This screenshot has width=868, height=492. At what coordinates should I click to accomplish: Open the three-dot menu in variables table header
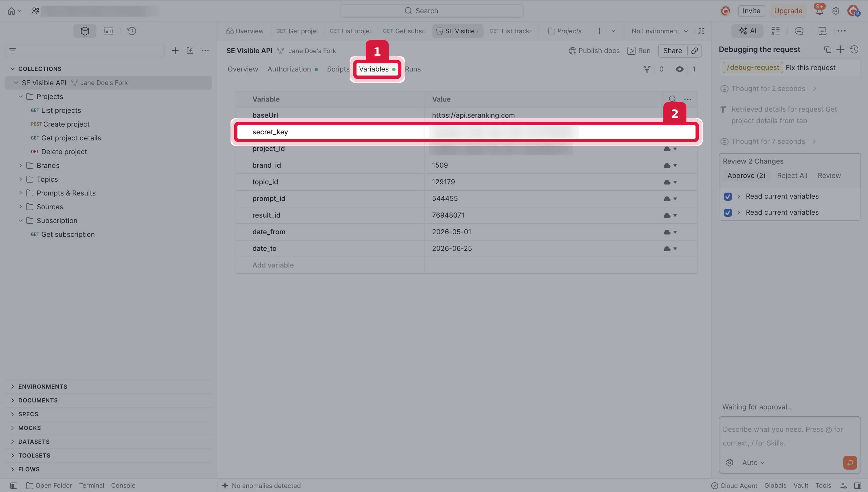pos(687,99)
